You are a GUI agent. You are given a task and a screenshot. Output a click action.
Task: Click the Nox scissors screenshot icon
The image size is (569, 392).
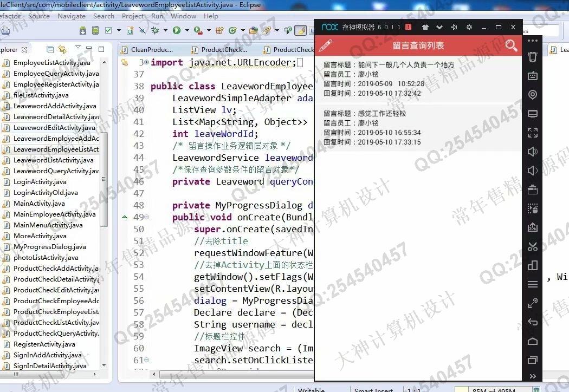click(532, 247)
